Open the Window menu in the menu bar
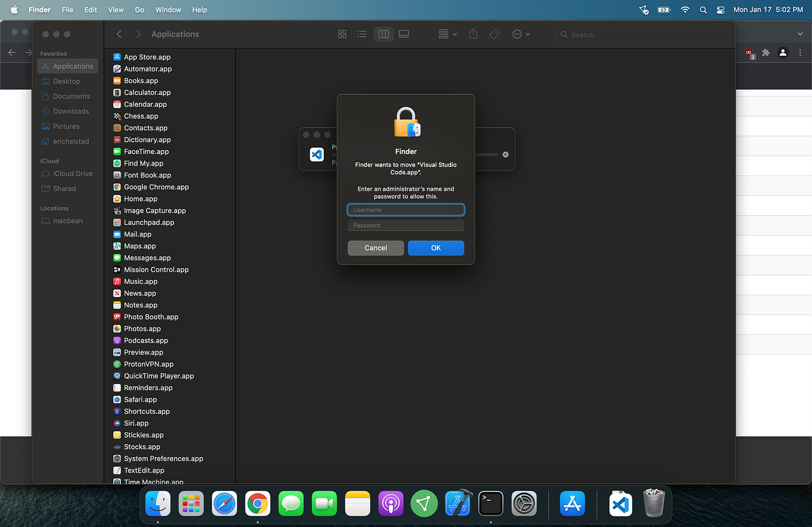Screen dimensions: 812x527 tap(168, 9)
